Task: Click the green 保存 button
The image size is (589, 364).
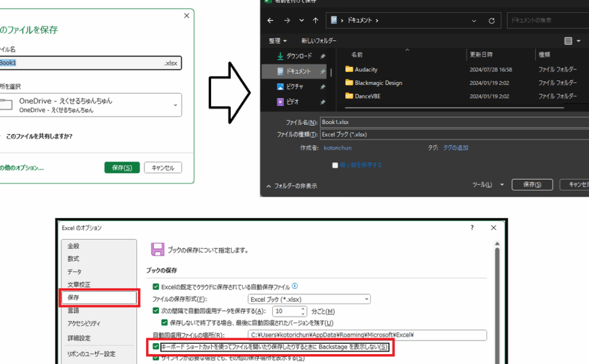Action: [x=122, y=168]
